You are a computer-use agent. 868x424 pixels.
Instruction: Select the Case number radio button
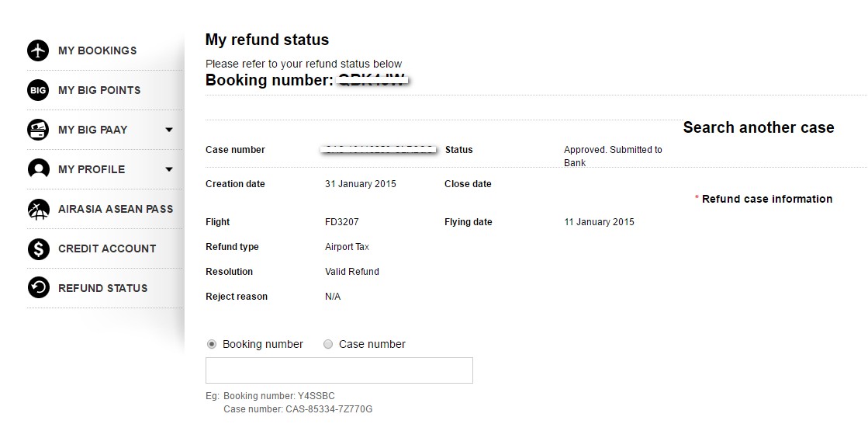click(328, 344)
